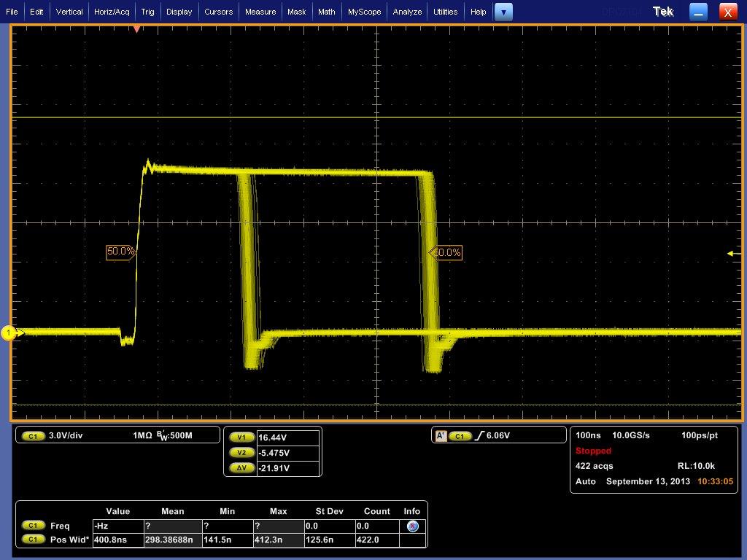Click the 100ns timebase readout
747x560 pixels.
pos(588,435)
